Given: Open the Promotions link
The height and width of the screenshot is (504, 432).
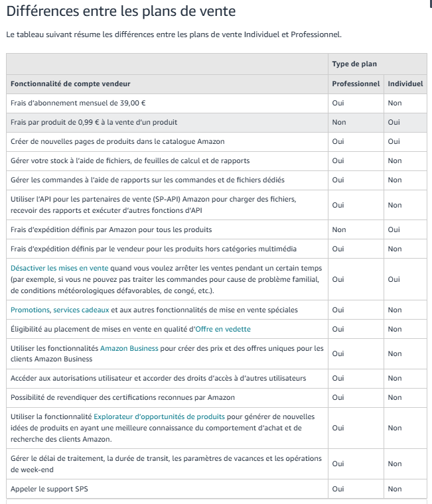Looking at the screenshot, I should point(30,310).
